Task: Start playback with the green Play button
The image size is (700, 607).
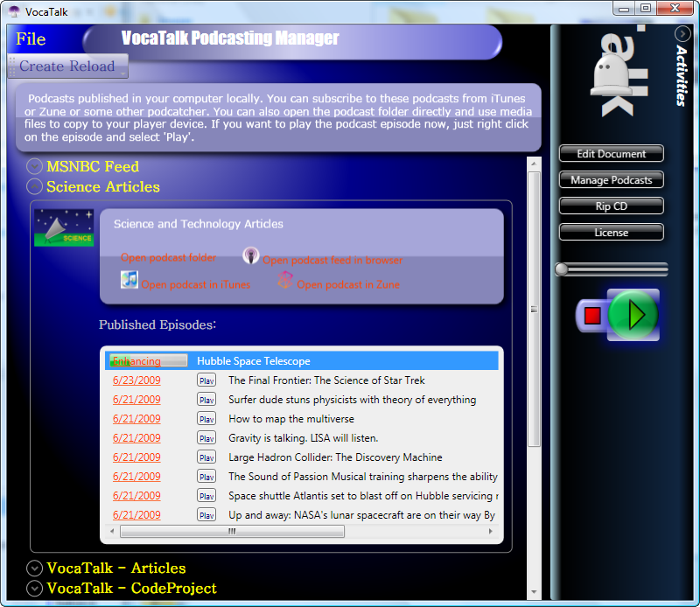Action: tap(633, 315)
